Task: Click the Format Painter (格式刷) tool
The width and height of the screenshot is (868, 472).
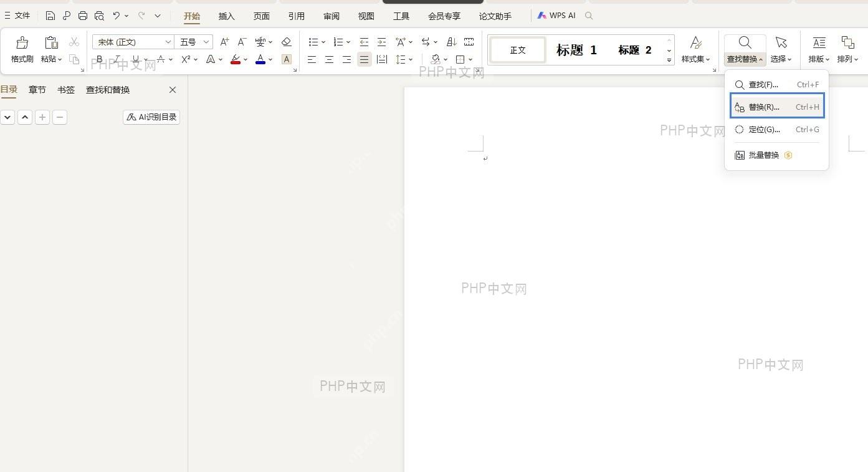Action: coord(22,50)
